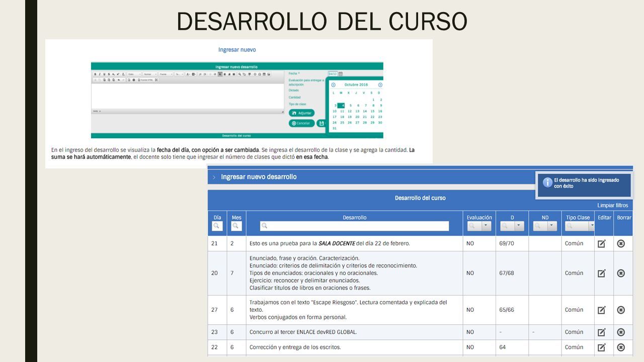This screenshot has height=362, width=644.
Task: Select day 15 in the October calendar
Action: click(372, 111)
